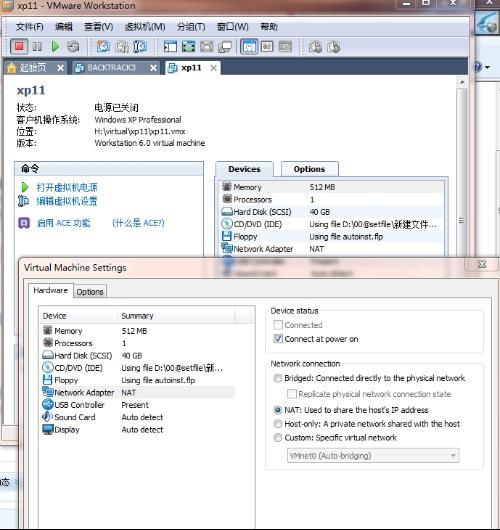The image size is (500, 530).
Task: Toggle Connect at power on checkbox
Action: 278,339
